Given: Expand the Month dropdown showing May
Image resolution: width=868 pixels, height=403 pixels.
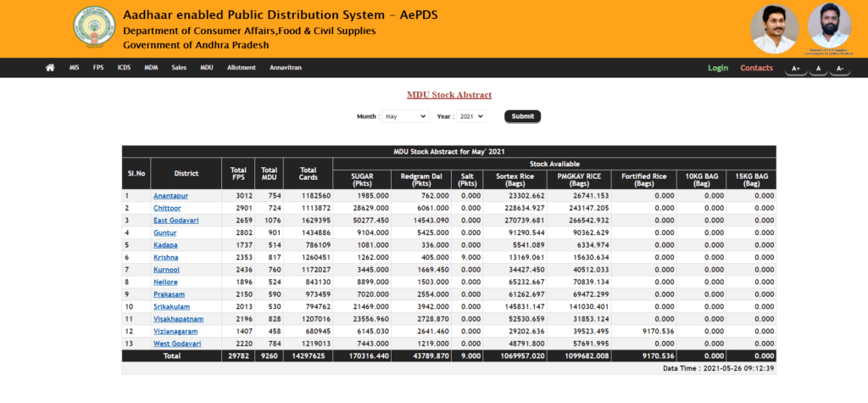Looking at the screenshot, I should point(405,116).
